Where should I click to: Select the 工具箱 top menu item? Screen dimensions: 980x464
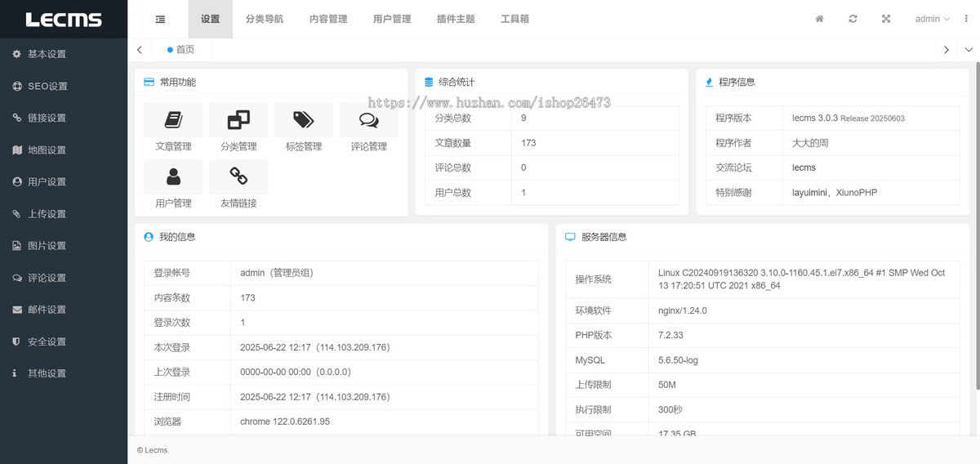[x=514, y=19]
